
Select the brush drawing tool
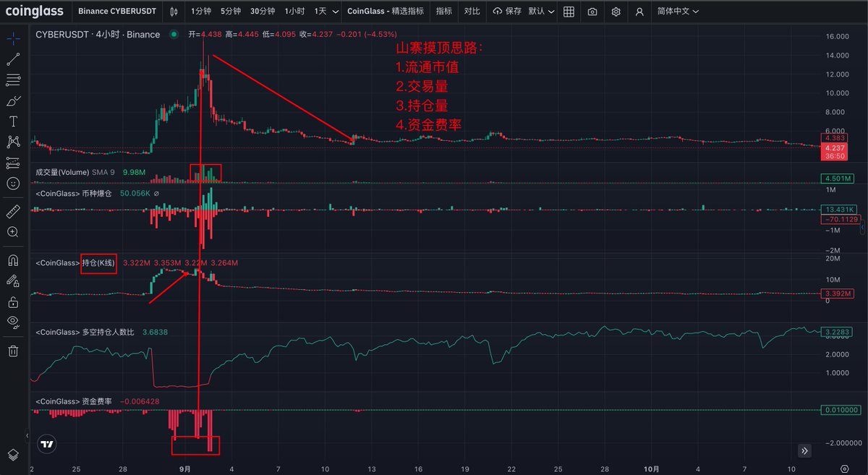[x=13, y=100]
